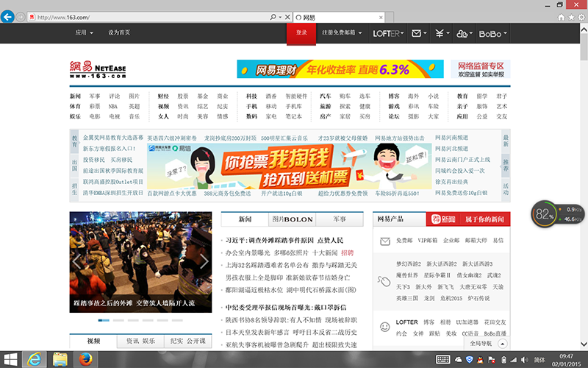
Task: Show previous slide with left arrow on photo
Action: pyautogui.click(x=76, y=262)
